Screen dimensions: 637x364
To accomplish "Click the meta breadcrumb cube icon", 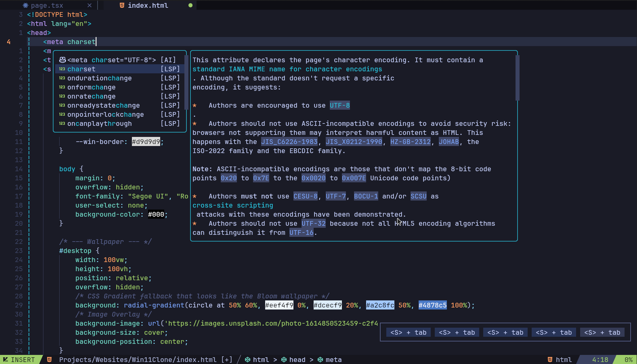I will tap(320, 360).
